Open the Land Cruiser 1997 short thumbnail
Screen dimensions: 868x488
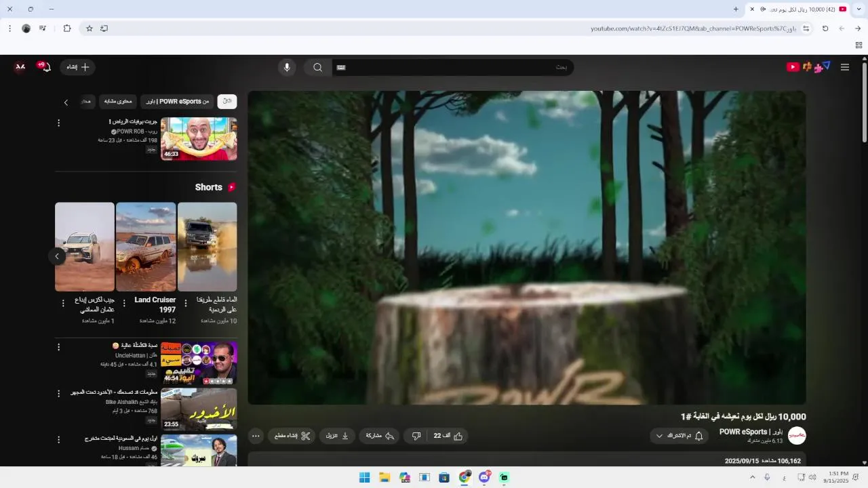click(x=146, y=247)
